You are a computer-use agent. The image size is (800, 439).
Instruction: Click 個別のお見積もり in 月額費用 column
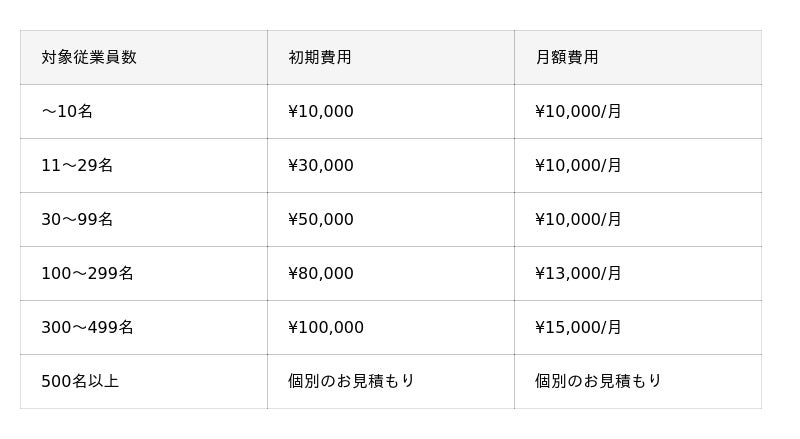[x=598, y=381]
